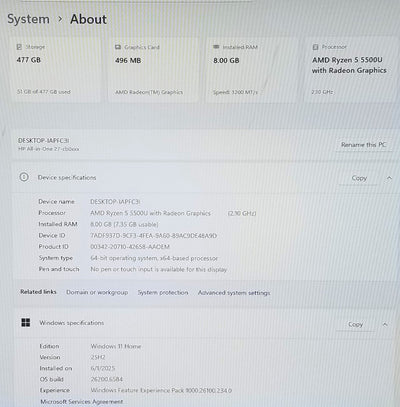Click the About breadcrumb title

(88, 19)
